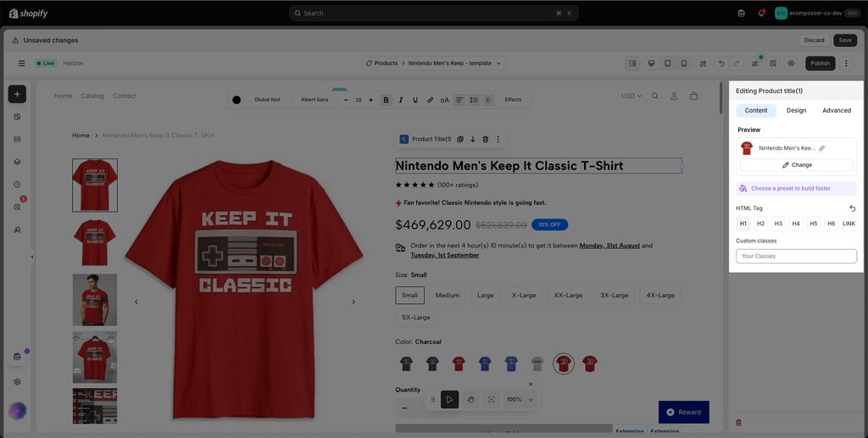868x438 pixels.
Task: Duplicate the Product Title(1) element
Action: (x=460, y=139)
